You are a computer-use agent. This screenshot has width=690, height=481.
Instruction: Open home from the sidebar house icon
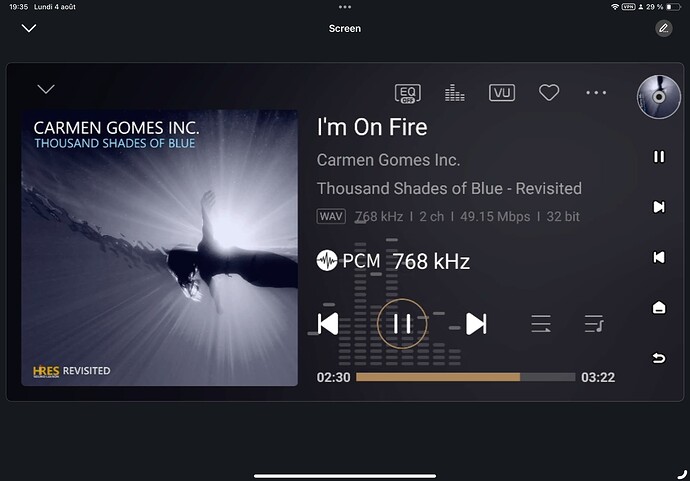[x=659, y=308]
